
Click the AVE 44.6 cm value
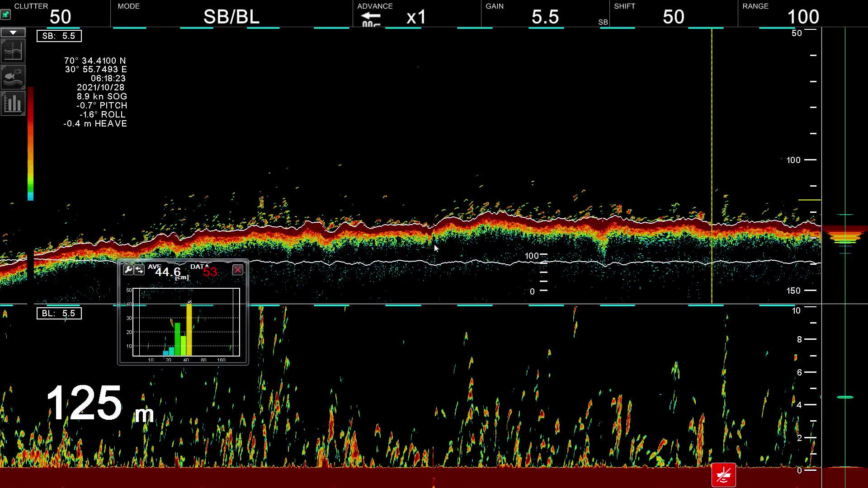pyautogui.click(x=168, y=272)
